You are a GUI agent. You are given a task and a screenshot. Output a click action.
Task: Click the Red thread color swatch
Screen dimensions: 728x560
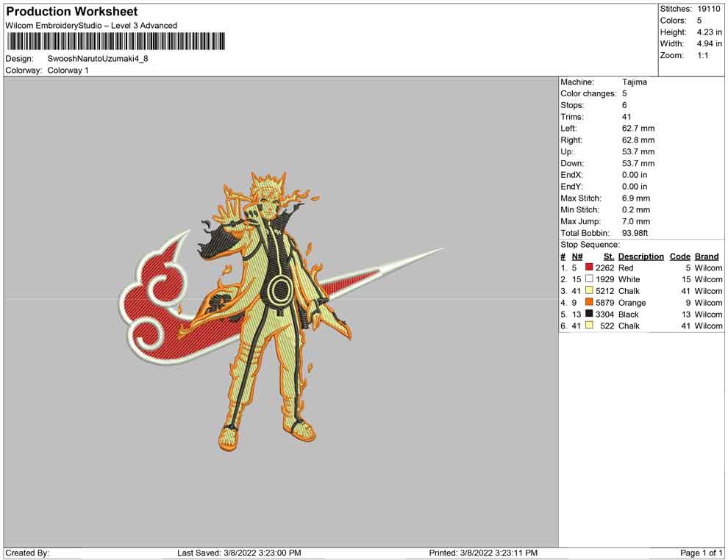589,268
